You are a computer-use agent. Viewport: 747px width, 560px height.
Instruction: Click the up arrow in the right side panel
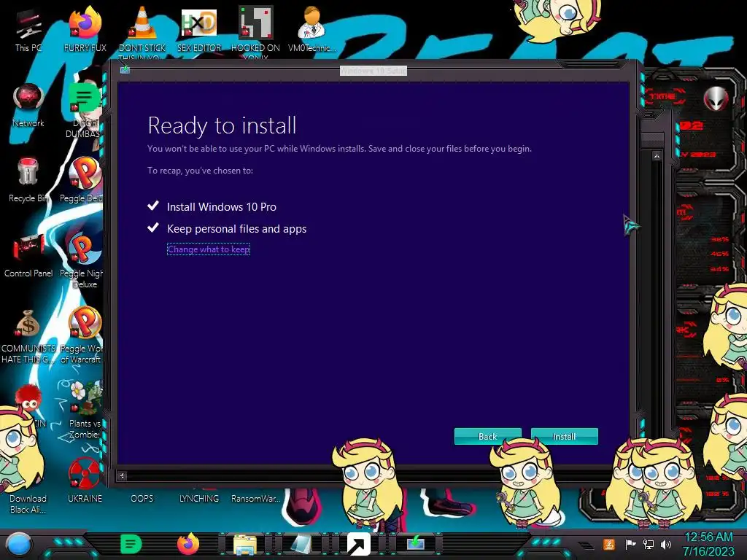[x=657, y=156]
